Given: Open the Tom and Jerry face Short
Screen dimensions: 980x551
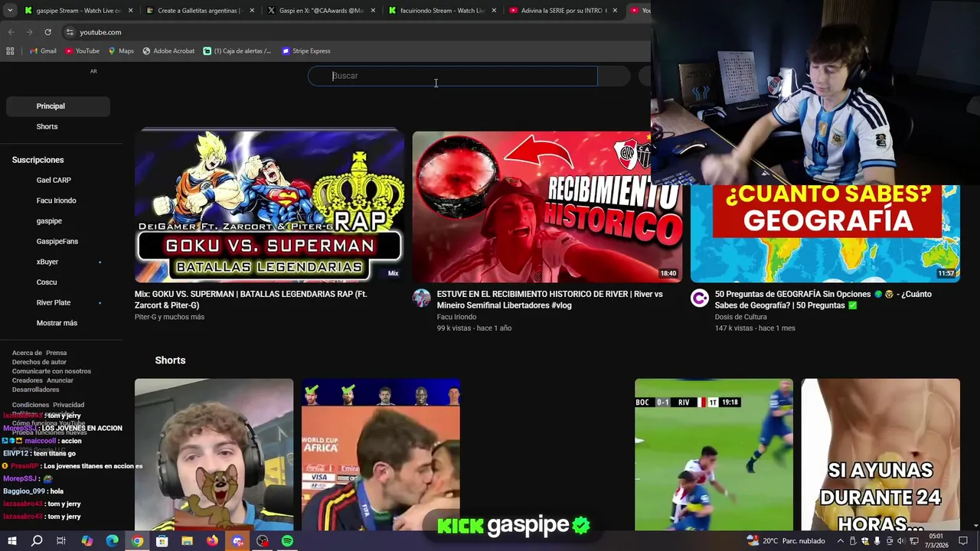Looking at the screenshot, I should (214, 455).
